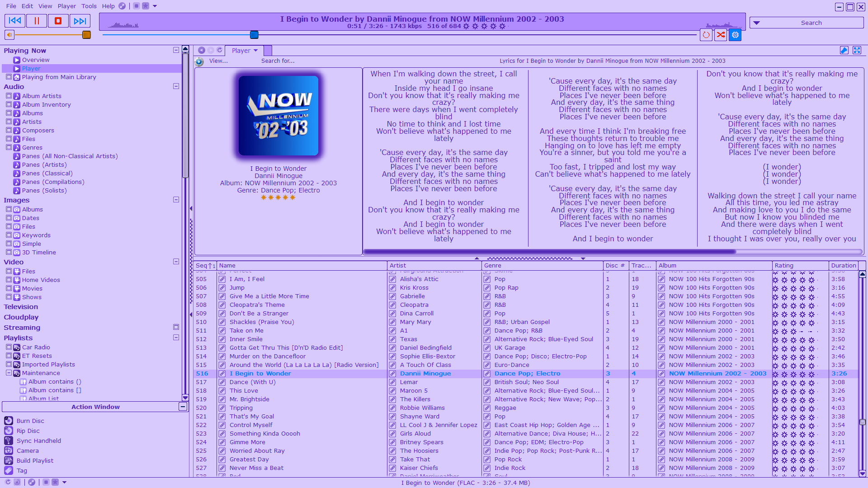
Task: Expand the Car Radio playlist group
Action: pos(9,347)
